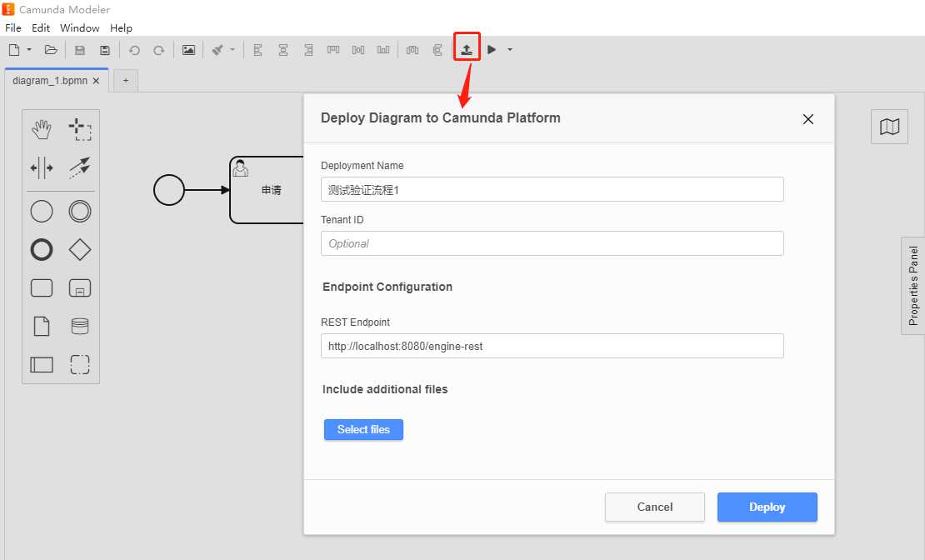Expand the new file type dropdown arrow
Screen dimensions: 925x560
click(x=29, y=50)
